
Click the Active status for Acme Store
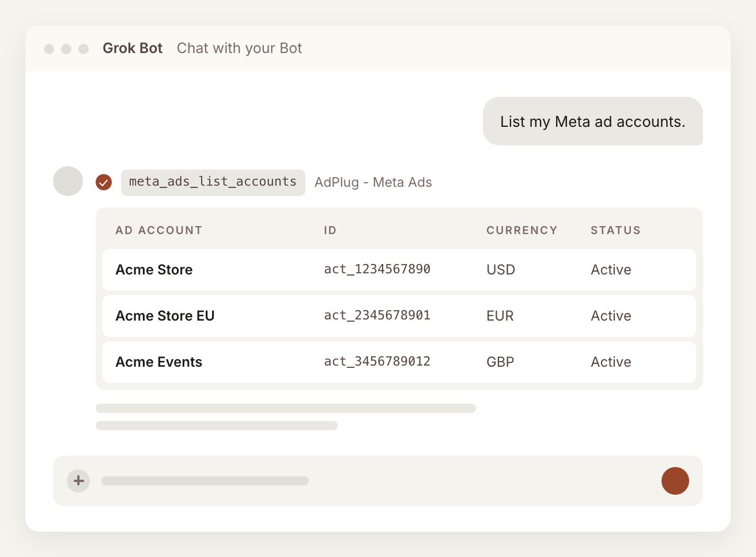[x=611, y=270]
